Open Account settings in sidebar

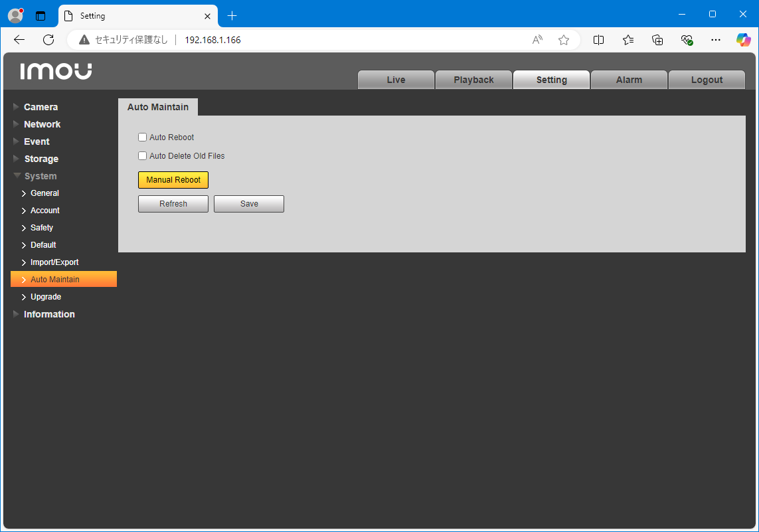(x=45, y=211)
